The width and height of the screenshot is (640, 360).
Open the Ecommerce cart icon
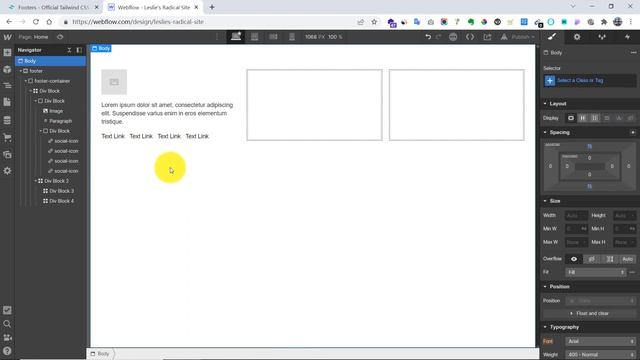[7, 138]
